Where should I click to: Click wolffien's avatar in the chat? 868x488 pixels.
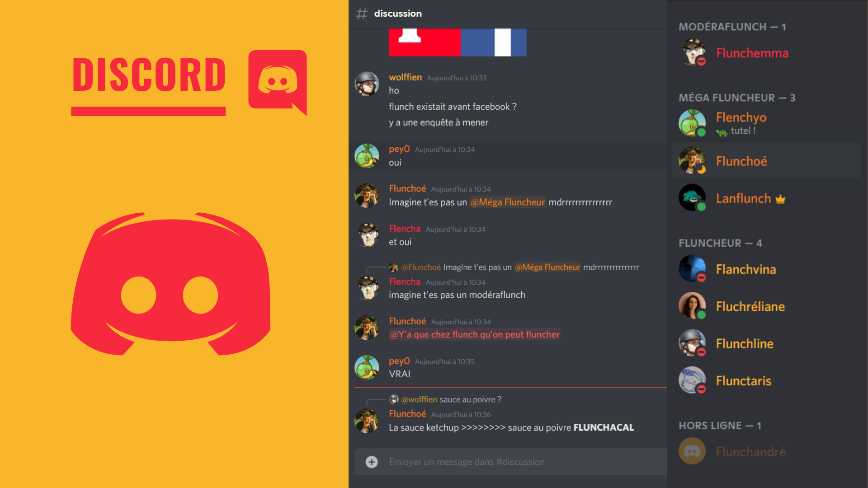(367, 84)
